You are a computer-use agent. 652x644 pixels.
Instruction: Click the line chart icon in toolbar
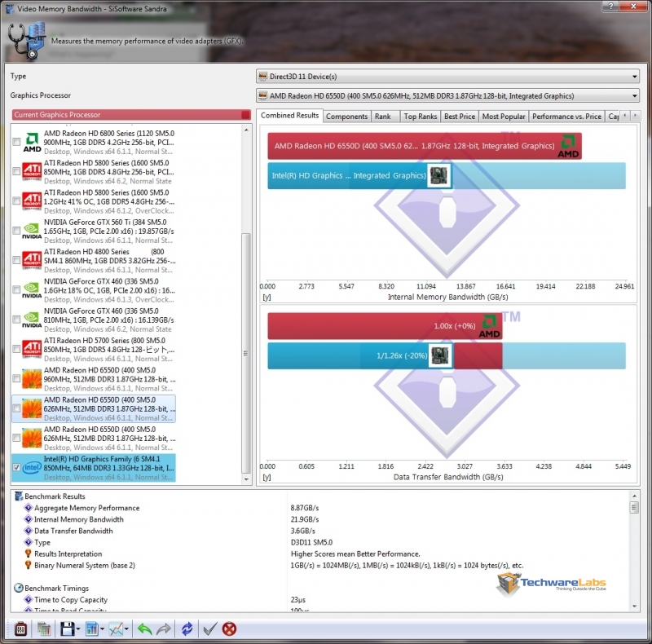coord(115,629)
